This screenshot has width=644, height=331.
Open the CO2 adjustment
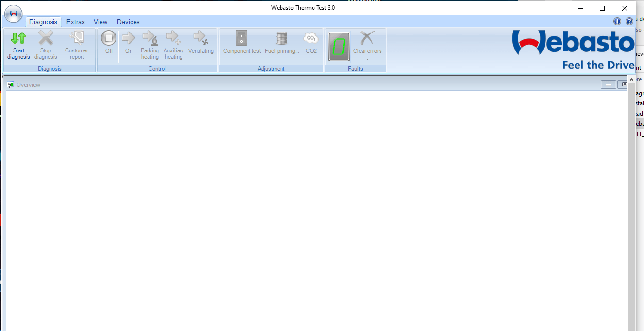tap(311, 38)
